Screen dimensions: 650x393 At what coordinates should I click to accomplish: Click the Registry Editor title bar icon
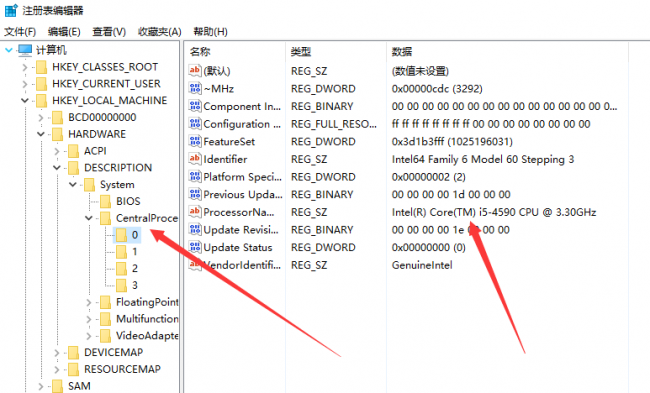[11, 10]
